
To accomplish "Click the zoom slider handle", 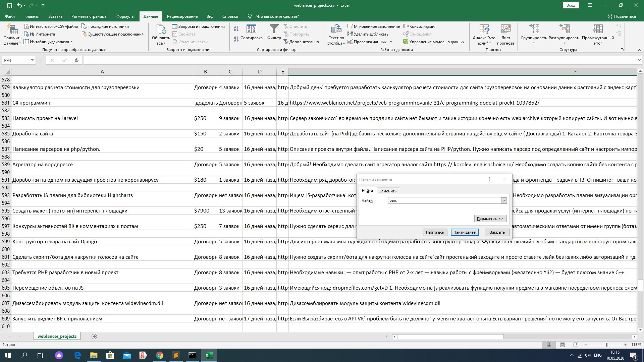I will [606, 345].
